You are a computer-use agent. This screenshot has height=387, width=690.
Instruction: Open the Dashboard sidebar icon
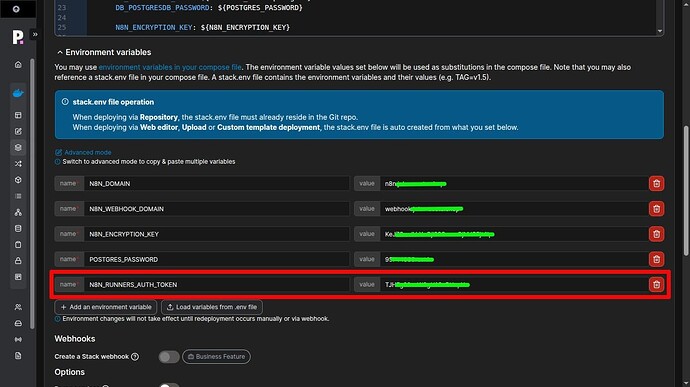[18, 115]
